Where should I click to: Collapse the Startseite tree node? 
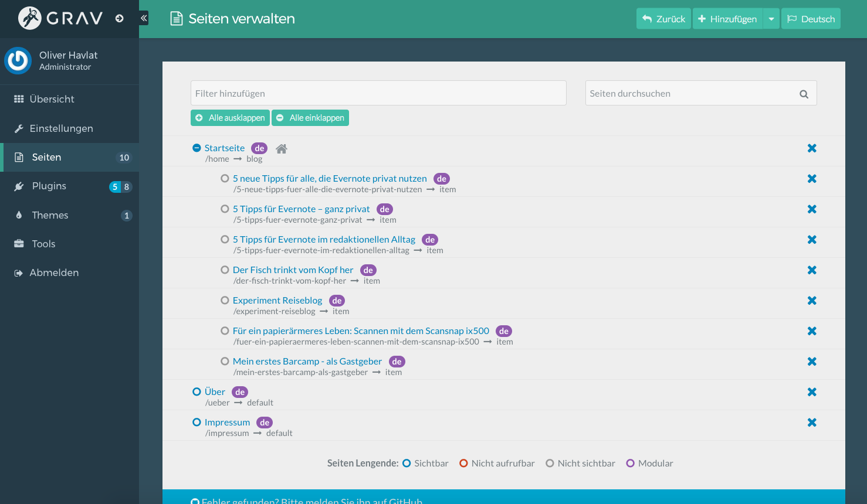coord(197,148)
